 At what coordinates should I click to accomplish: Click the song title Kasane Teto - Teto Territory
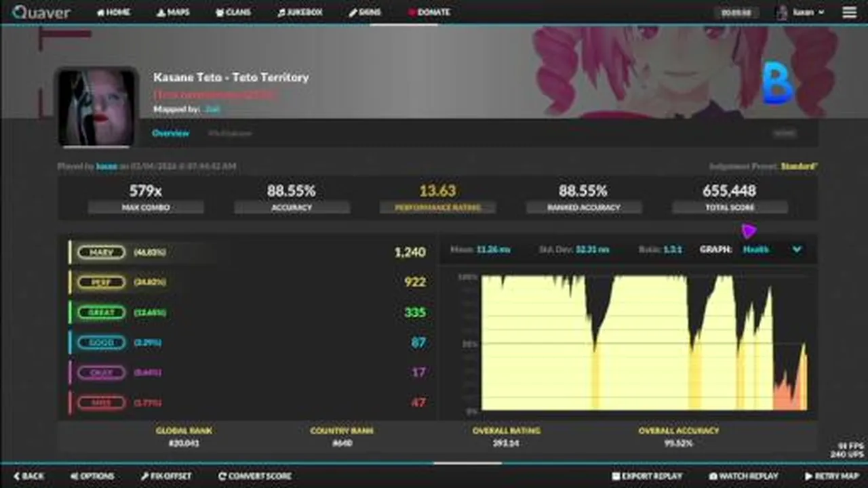click(231, 77)
